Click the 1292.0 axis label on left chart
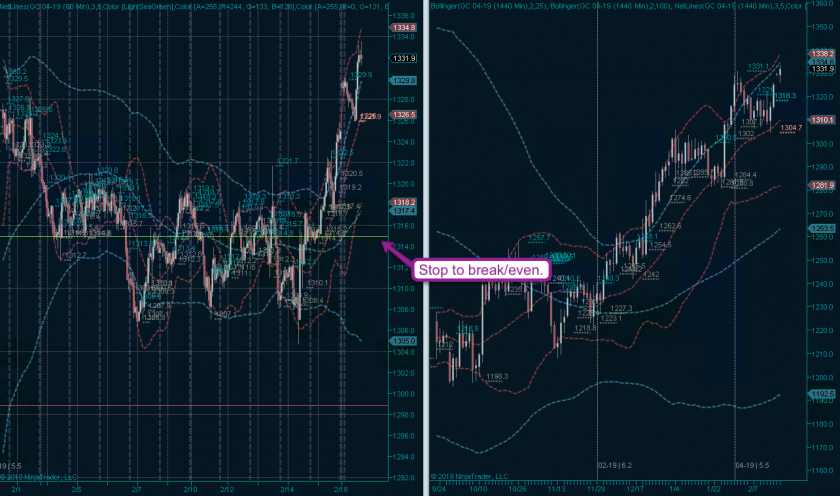The image size is (840, 496). tap(404, 478)
